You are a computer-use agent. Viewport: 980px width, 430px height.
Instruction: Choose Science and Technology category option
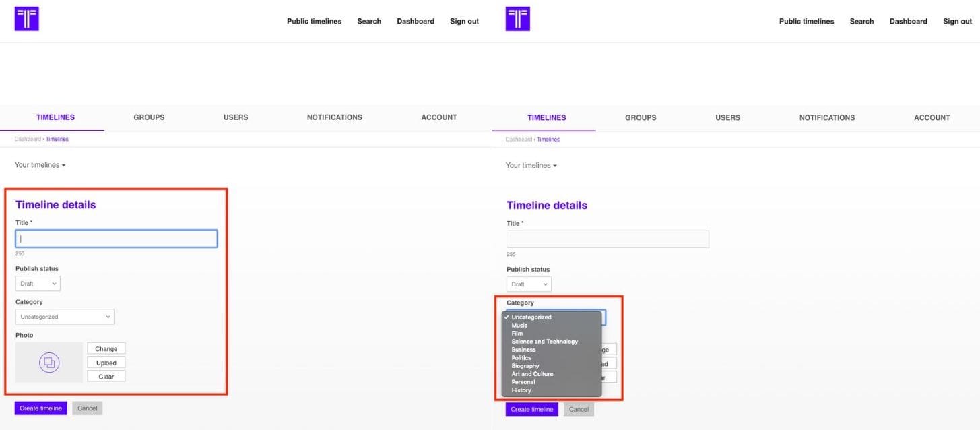tap(544, 342)
